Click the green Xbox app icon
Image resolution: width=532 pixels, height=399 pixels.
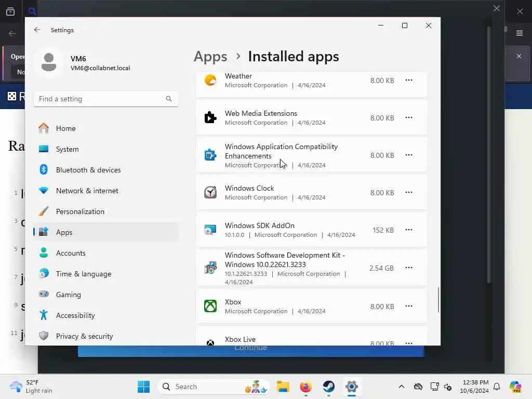pyautogui.click(x=210, y=306)
